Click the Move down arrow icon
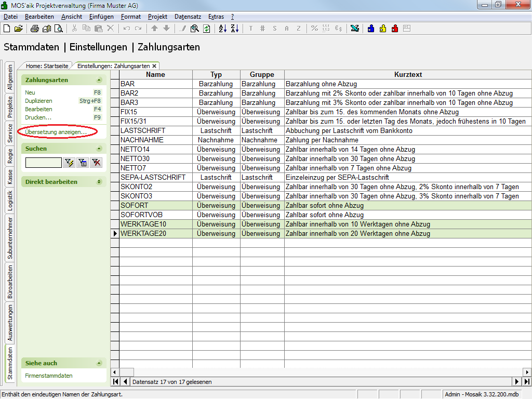The width and height of the screenshot is (532, 399). [166, 29]
